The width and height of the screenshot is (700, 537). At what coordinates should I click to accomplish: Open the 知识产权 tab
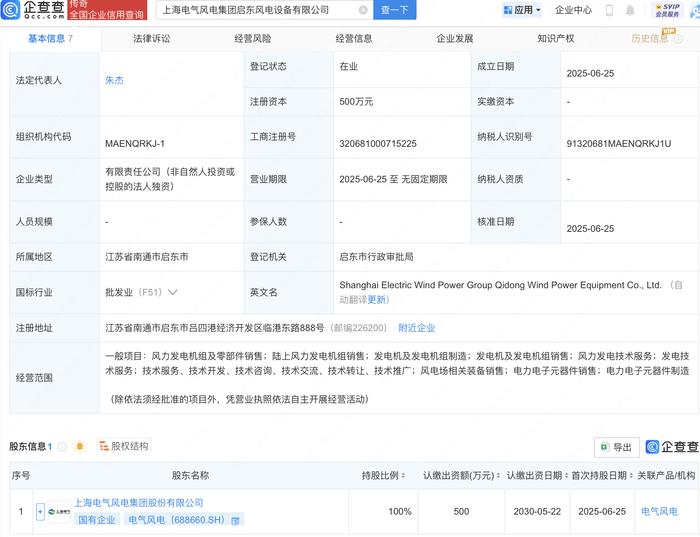click(x=556, y=39)
